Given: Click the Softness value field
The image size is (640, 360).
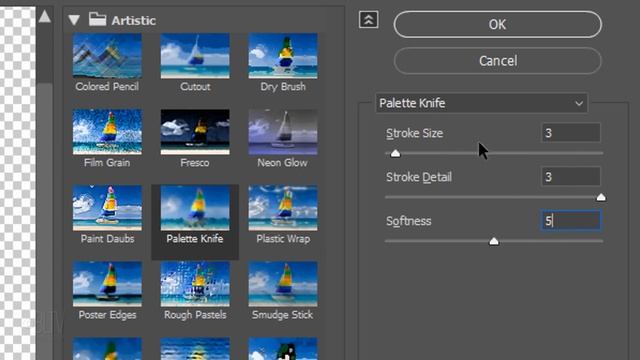Looking at the screenshot, I should [x=571, y=221].
